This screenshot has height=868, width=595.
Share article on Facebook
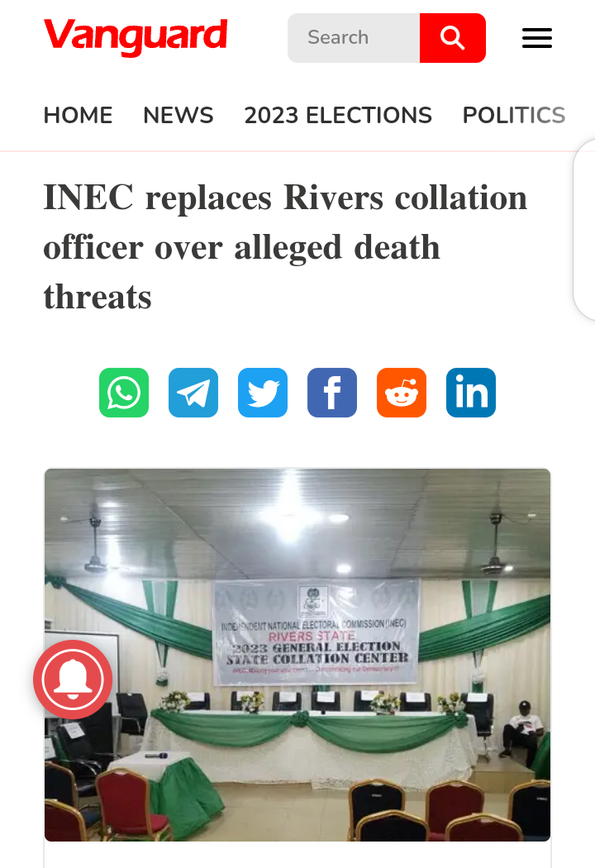[332, 393]
